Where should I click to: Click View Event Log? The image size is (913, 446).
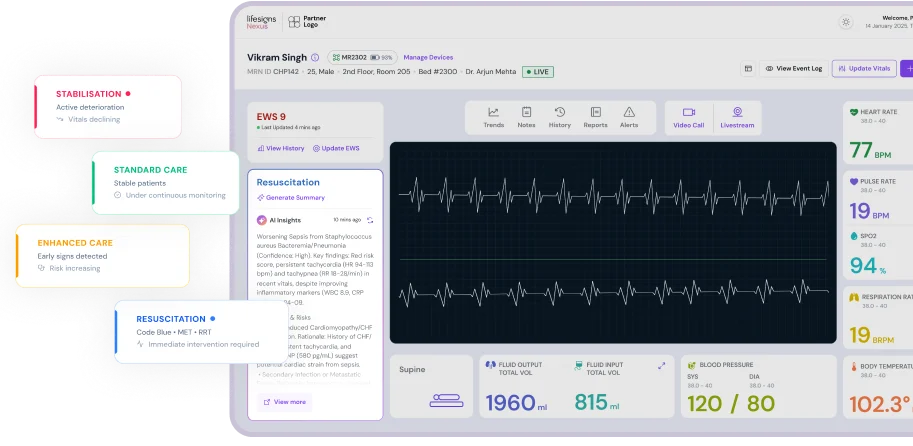[794, 69]
